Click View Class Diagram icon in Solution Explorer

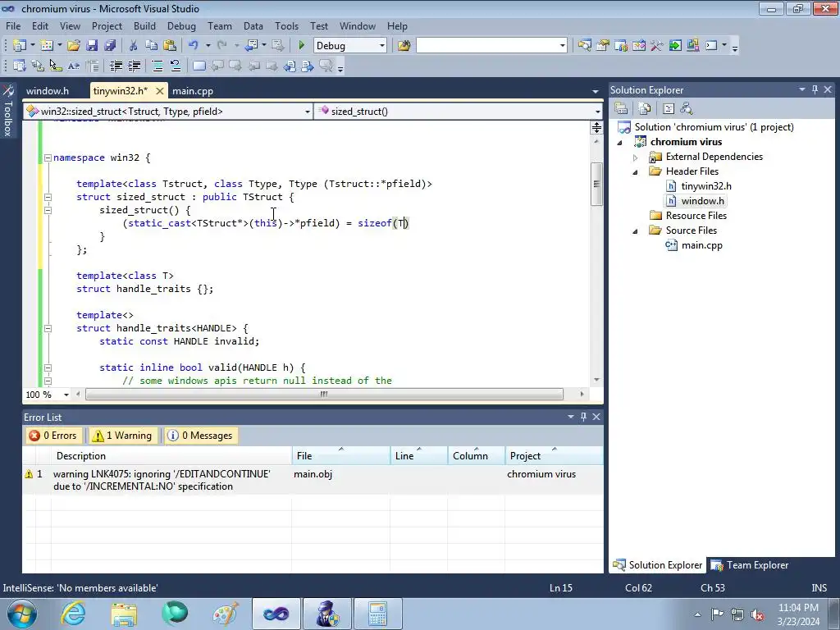click(687, 109)
